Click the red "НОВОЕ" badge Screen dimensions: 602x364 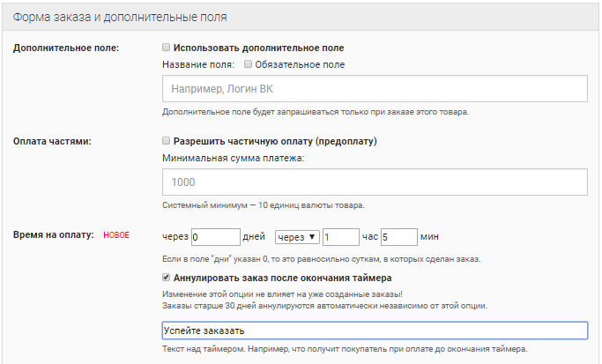pos(116,236)
